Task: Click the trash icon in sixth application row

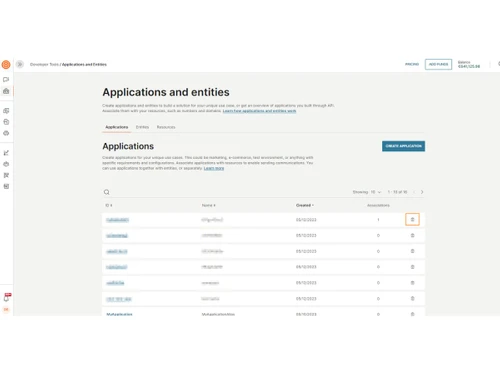Action: coord(412,298)
